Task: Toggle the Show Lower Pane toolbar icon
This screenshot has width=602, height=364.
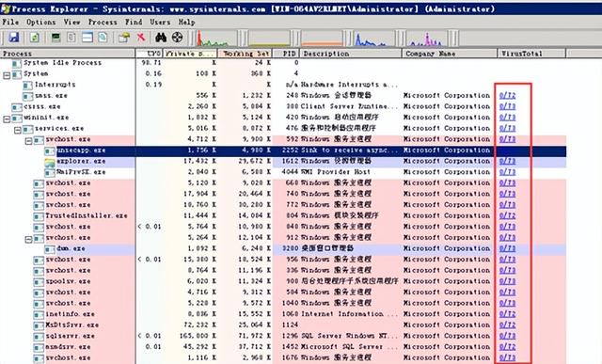Action: 87,38
